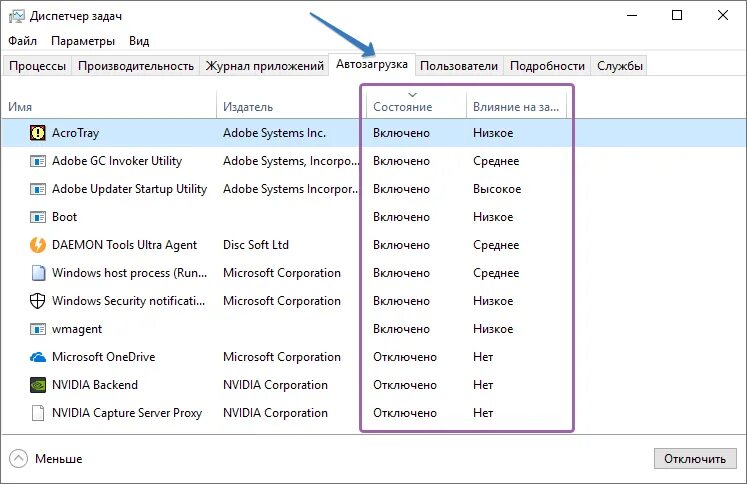The width and height of the screenshot is (747, 484).
Task: Switch to the Производительность tab
Action: click(136, 66)
